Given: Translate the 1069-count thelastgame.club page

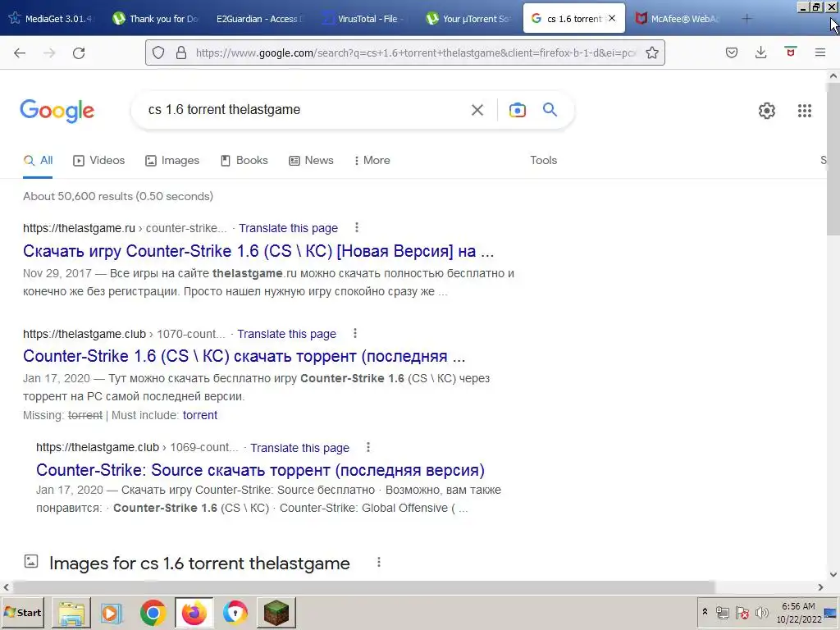Looking at the screenshot, I should 300,448.
